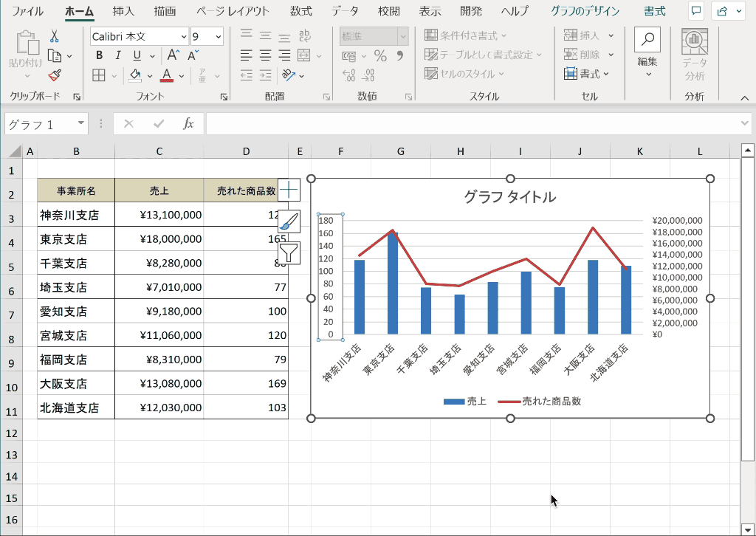756x536 pixels.
Task: Click the borders grid icon
Action: (99, 75)
